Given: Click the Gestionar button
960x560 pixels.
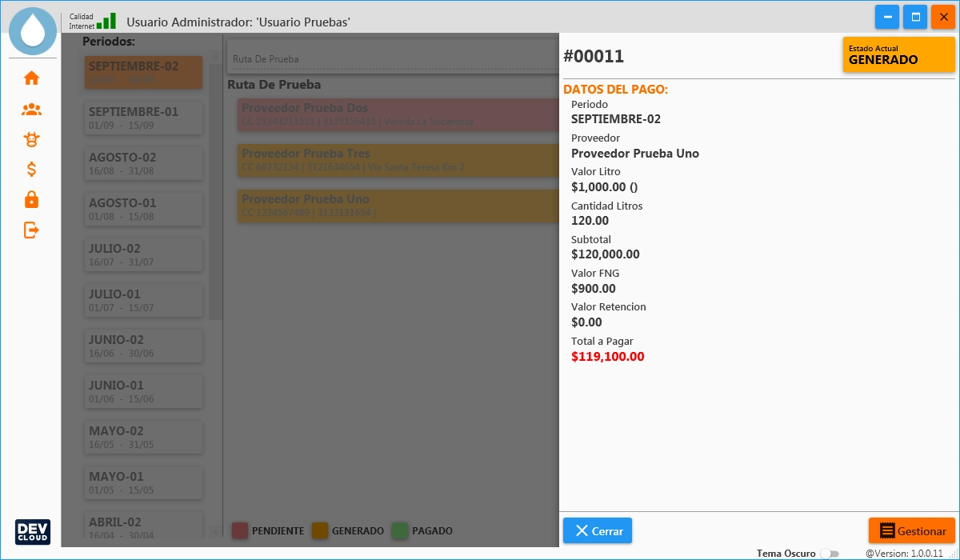Looking at the screenshot, I should (912, 531).
